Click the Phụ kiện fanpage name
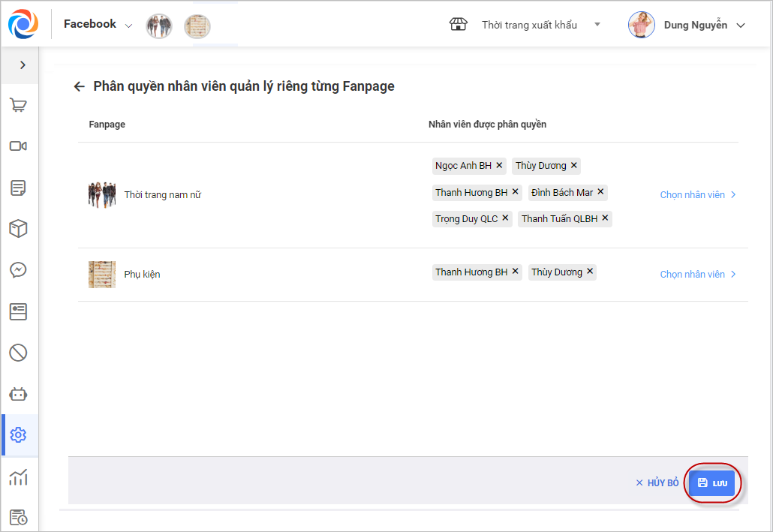The image size is (773, 532). (x=142, y=274)
